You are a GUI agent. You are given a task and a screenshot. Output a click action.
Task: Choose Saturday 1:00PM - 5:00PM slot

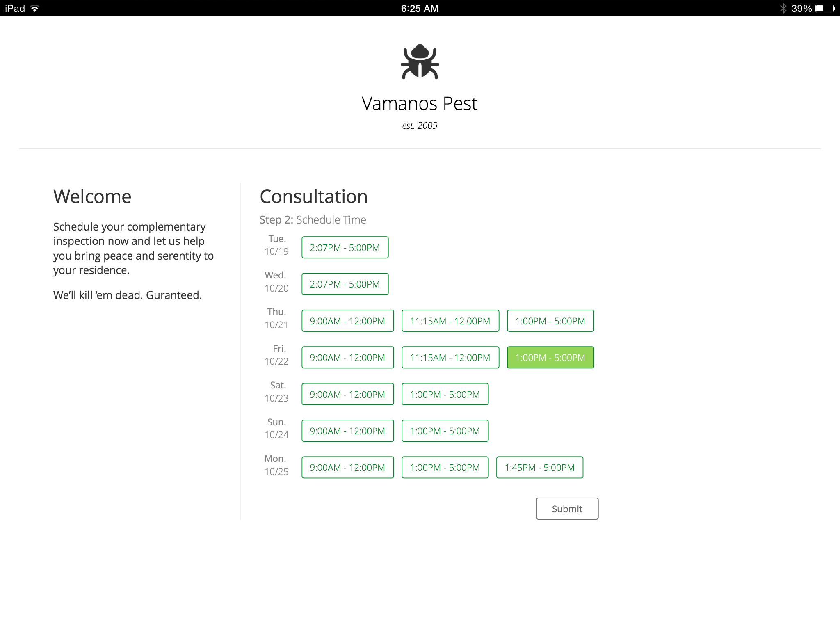click(445, 394)
